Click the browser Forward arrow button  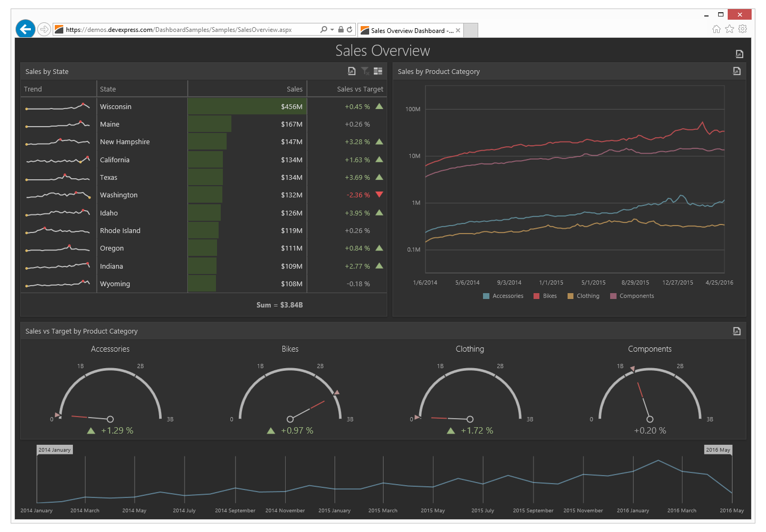click(44, 29)
